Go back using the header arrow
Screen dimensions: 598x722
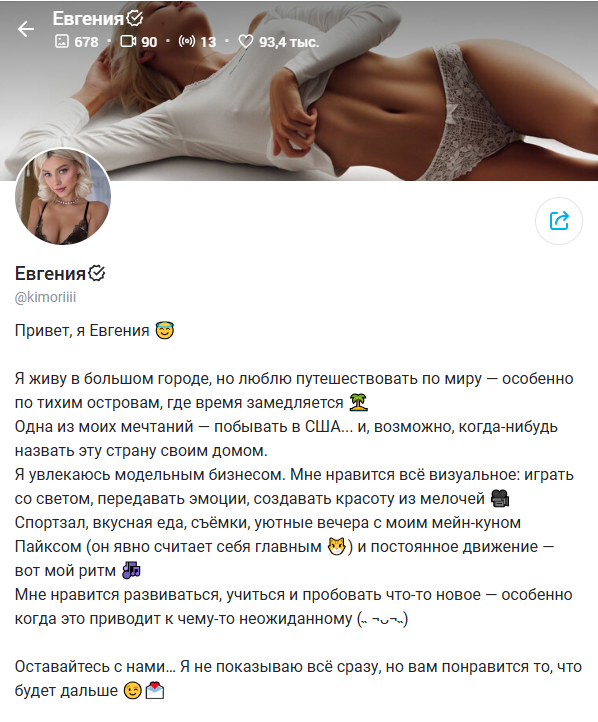pyautogui.click(x=26, y=29)
